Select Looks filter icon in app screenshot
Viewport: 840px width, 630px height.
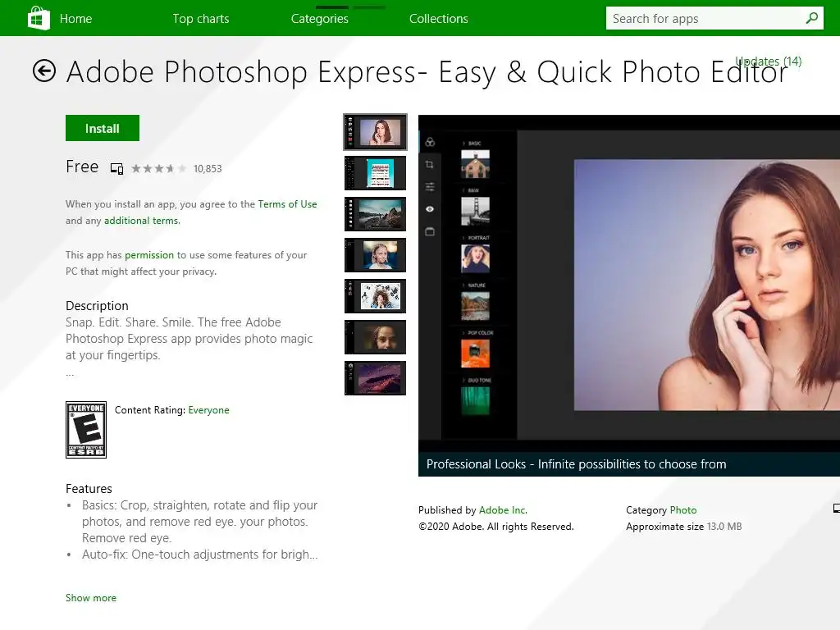[430, 142]
